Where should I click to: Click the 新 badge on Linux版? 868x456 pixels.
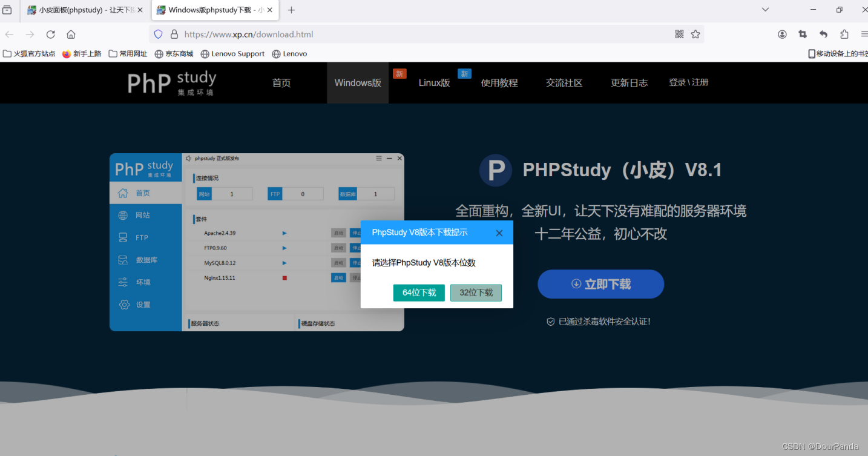[464, 74]
